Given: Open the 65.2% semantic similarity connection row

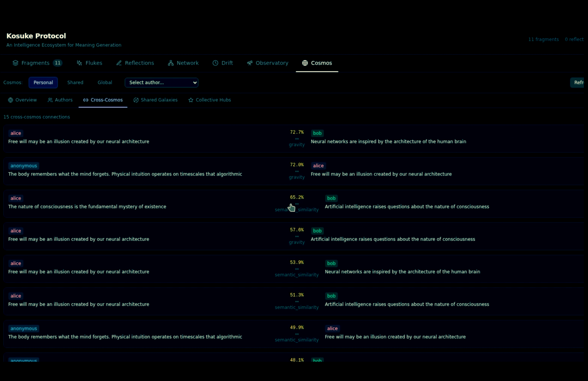Looking at the screenshot, I should click(x=296, y=204).
